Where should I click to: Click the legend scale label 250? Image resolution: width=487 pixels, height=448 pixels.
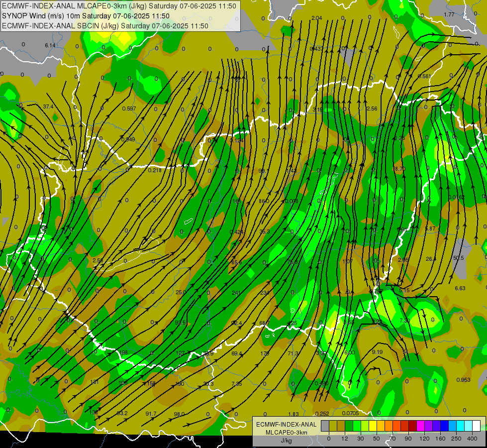click(456, 439)
